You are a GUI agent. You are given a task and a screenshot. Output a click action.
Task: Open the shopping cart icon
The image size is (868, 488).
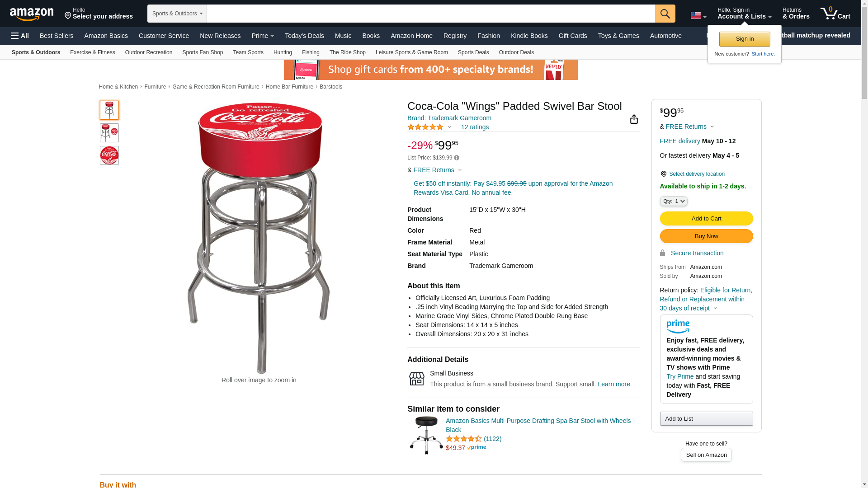click(835, 13)
